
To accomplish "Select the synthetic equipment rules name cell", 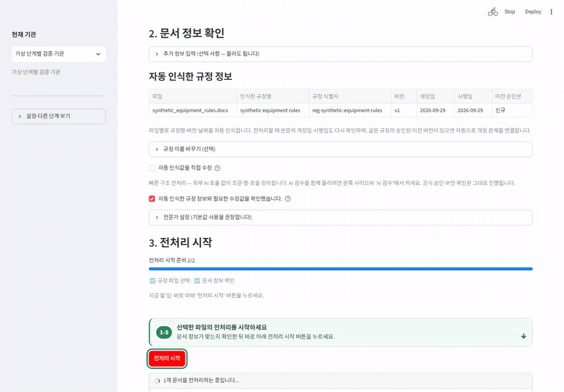I will point(273,110).
